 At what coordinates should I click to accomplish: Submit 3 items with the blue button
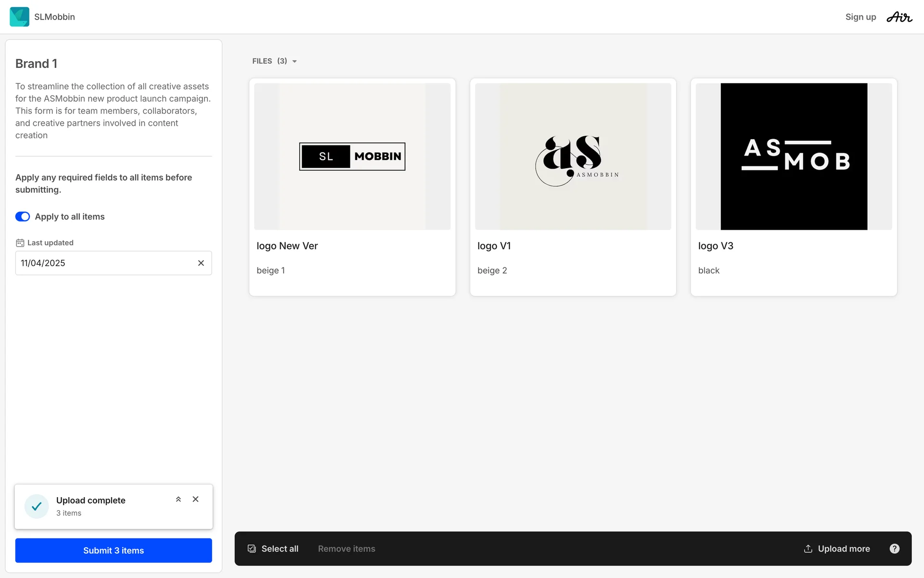[x=114, y=551]
